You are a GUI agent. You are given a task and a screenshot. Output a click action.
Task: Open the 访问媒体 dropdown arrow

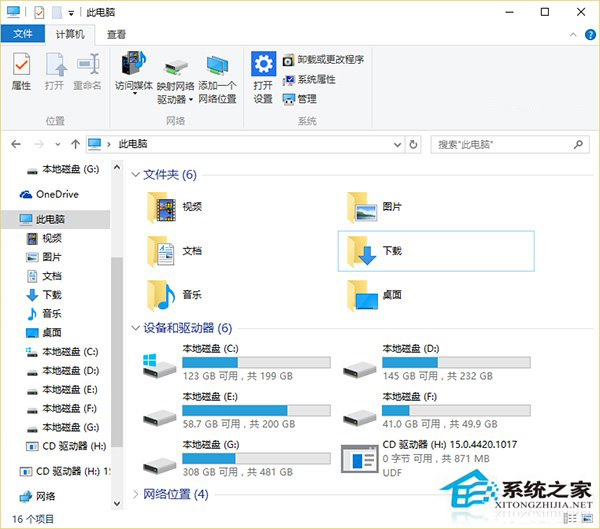(135, 93)
